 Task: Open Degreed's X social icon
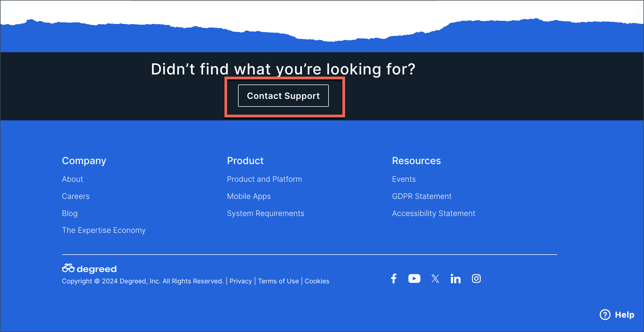pos(435,278)
